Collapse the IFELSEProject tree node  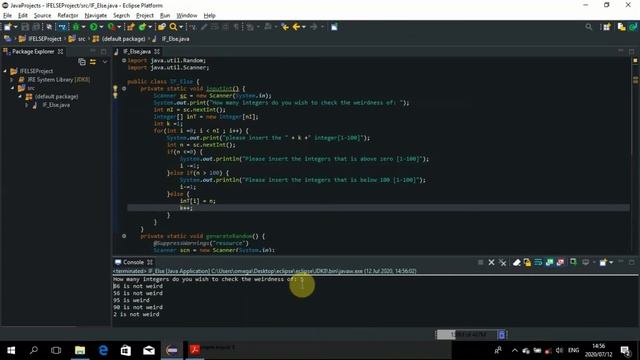tap(5, 71)
